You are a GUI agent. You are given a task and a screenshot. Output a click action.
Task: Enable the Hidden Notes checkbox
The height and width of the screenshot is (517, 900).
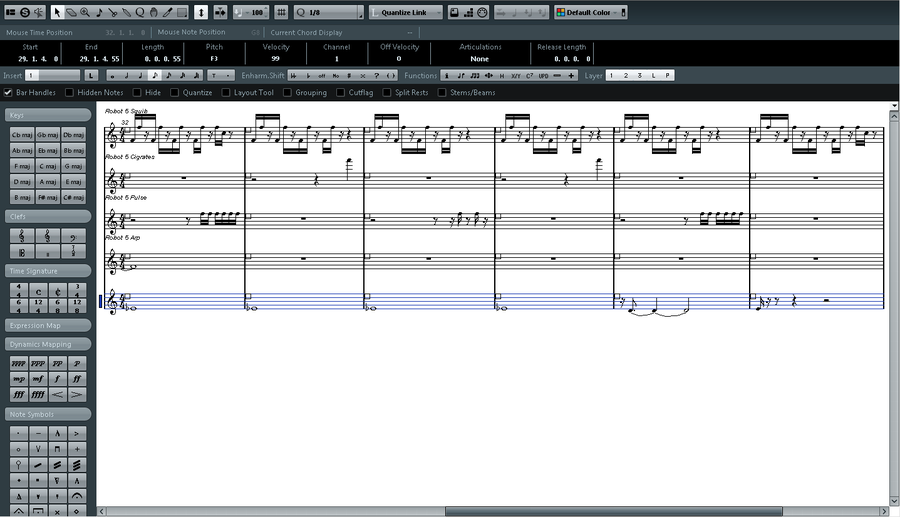click(x=69, y=93)
